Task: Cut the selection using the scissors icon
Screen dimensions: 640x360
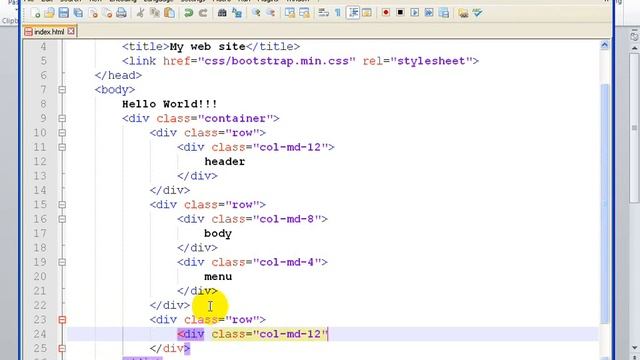Action: click(x=140, y=13)
